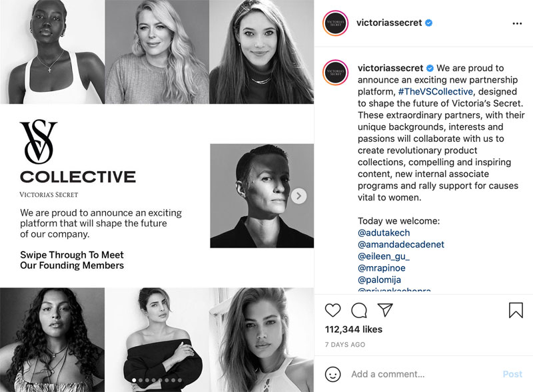Open the emoji picker smiley icon
The height and width of the screenshot is (392, 533).
coord(332,374)
